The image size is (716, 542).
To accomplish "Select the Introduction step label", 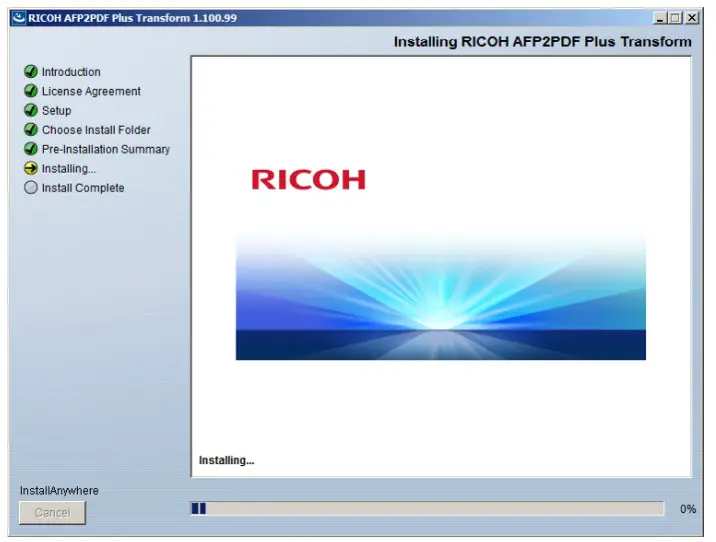I will pos(71,72).
